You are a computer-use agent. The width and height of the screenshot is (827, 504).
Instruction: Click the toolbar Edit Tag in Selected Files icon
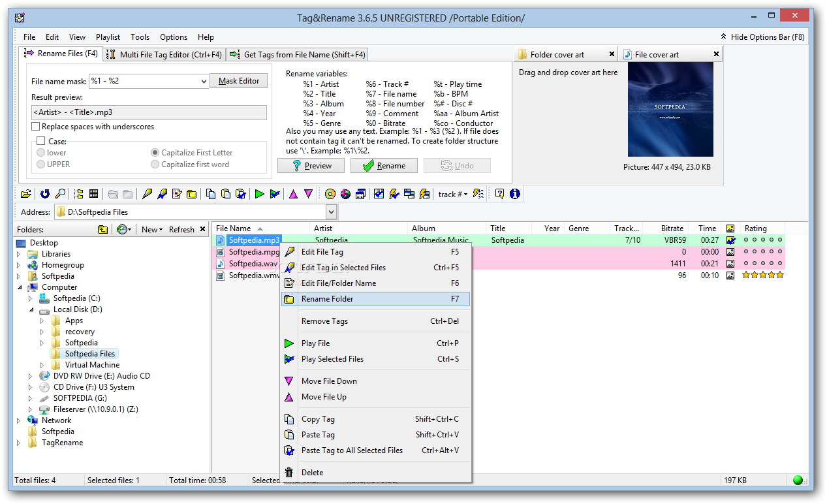pyautogui.click(x=162, y=194)
